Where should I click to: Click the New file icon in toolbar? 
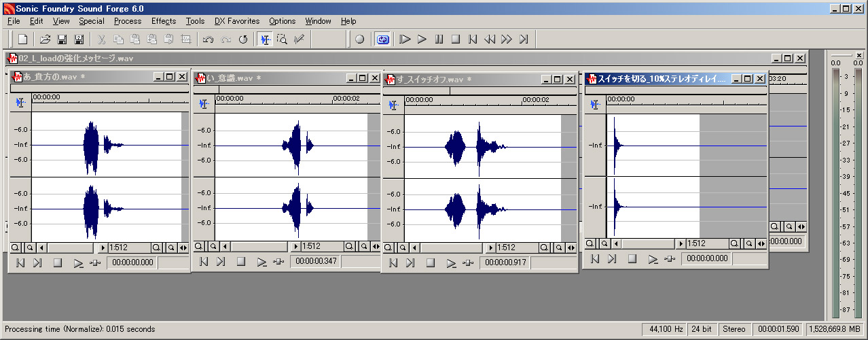coord(22,39)
